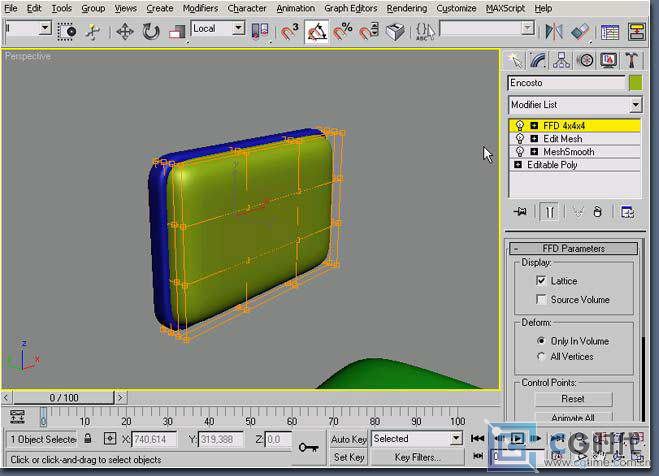Open the Modifier List dropdown
The image size is (659, 476).
tap(635, 105)
